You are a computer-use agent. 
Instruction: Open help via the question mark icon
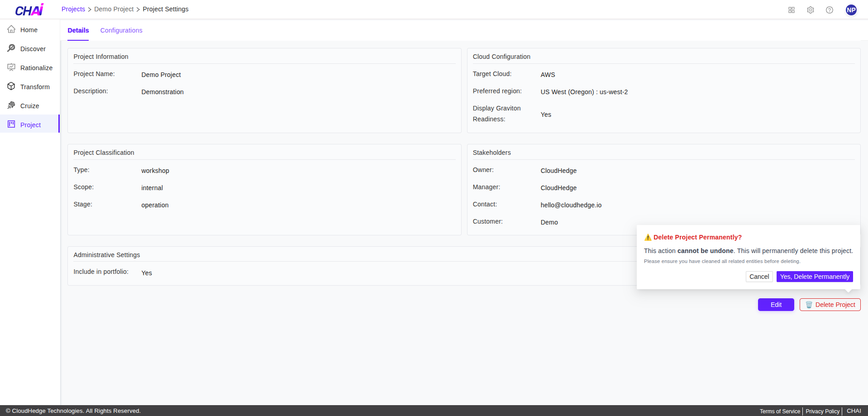click(x=830, y=10)
